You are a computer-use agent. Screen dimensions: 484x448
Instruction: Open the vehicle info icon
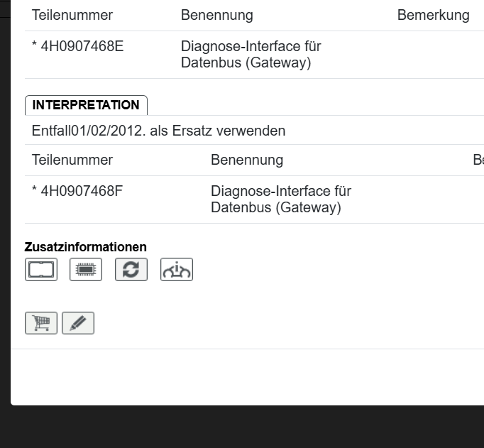(x=177, y=269)
